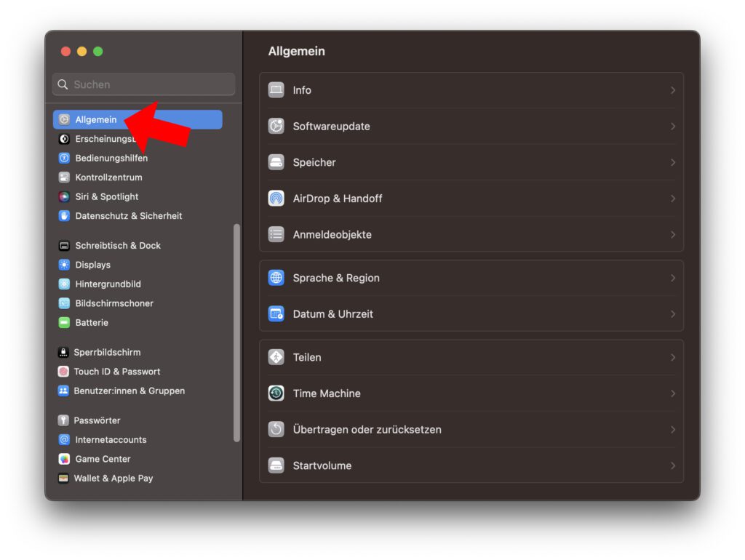Open the Anmeldeobjekte settings
The width and height of the screenshot is (745, 560).
click(332, 234)
